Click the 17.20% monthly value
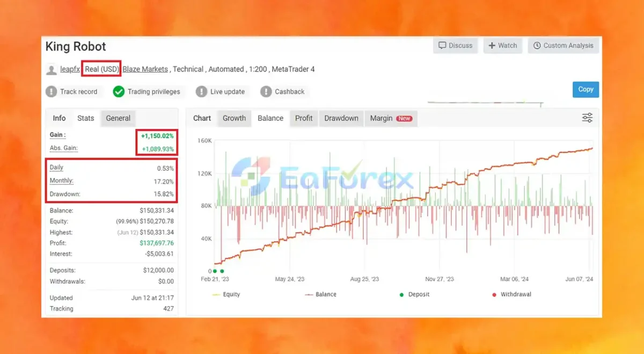This screenshot has height=354, width=644. 164,182
